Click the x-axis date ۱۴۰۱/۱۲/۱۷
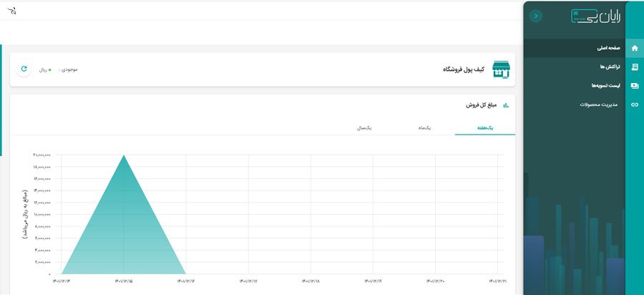The width and height of the screenshot is (644, 295). tap(248, 281)
